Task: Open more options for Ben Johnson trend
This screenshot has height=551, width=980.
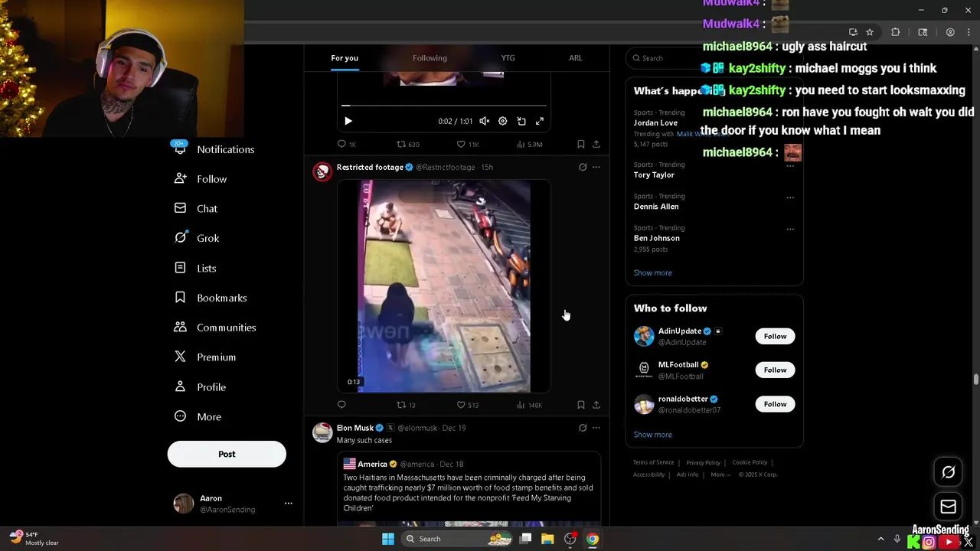Action: pos(790,229)
